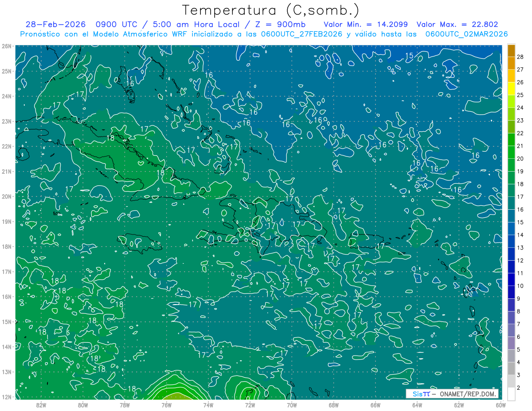Click the "12N" latitude axis label

tap(6, 397)
